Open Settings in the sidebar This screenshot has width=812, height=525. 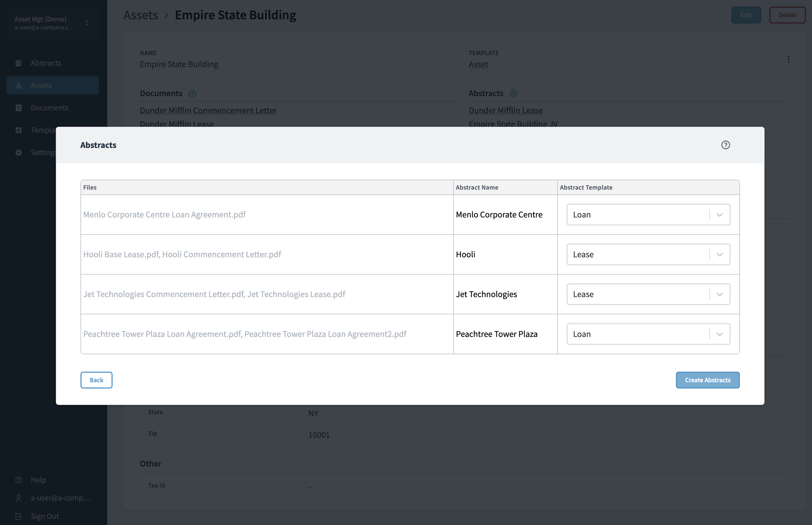(43, 153)
